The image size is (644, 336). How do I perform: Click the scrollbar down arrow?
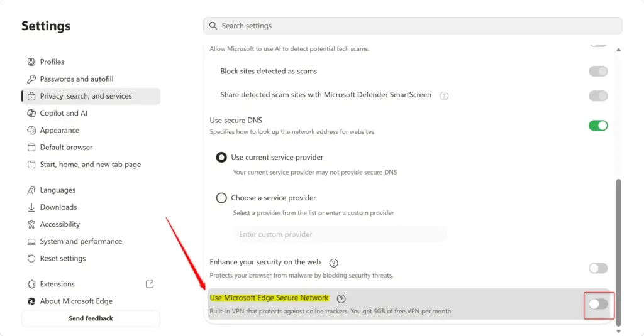point(619,331)
